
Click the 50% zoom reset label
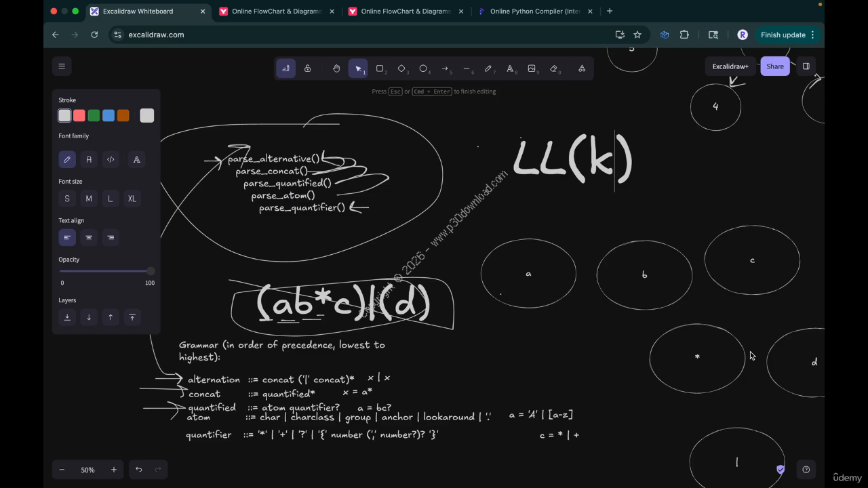[x=87, y=470]
